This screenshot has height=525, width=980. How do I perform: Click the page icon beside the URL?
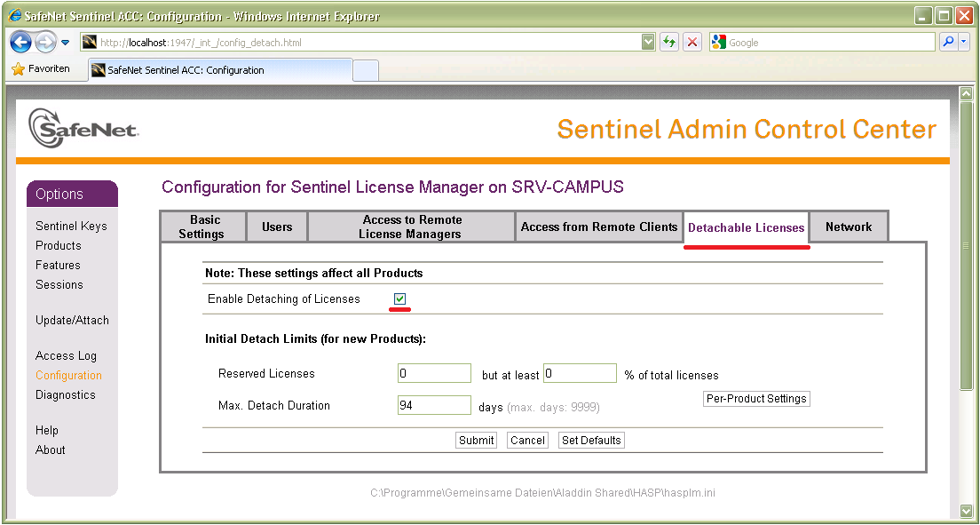pyautogui.click(x=90, y=43)
